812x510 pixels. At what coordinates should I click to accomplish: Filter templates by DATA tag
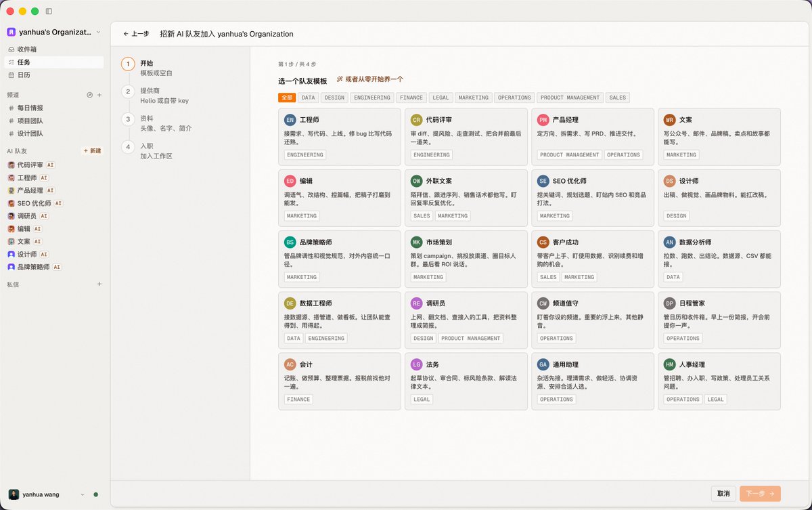[x=309, y=98]
